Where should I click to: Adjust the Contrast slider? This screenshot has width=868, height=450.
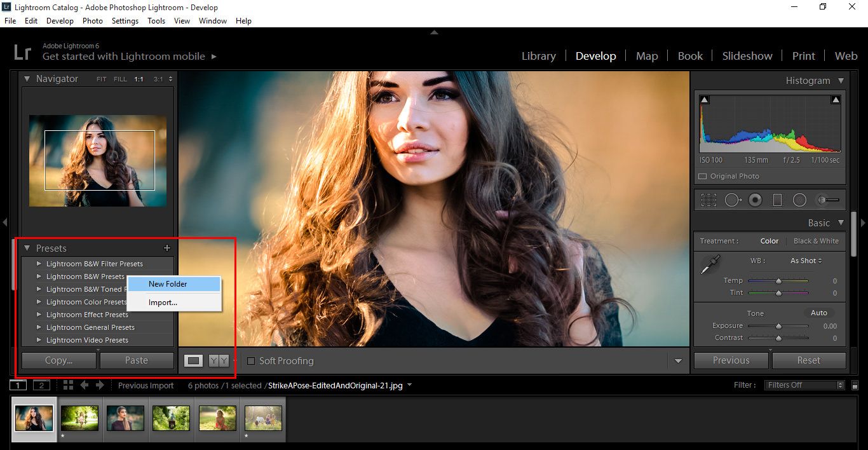(x=778, y=338)
